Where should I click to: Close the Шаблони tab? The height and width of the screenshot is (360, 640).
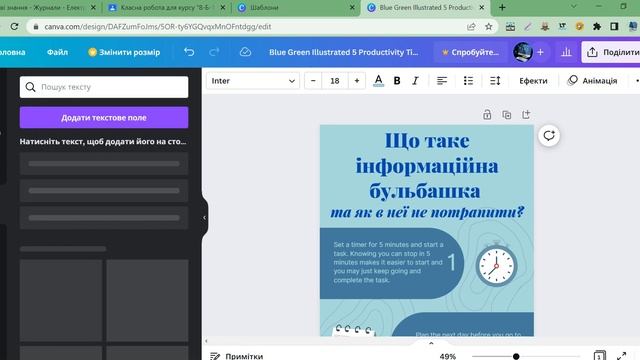[x=352, y=7]
